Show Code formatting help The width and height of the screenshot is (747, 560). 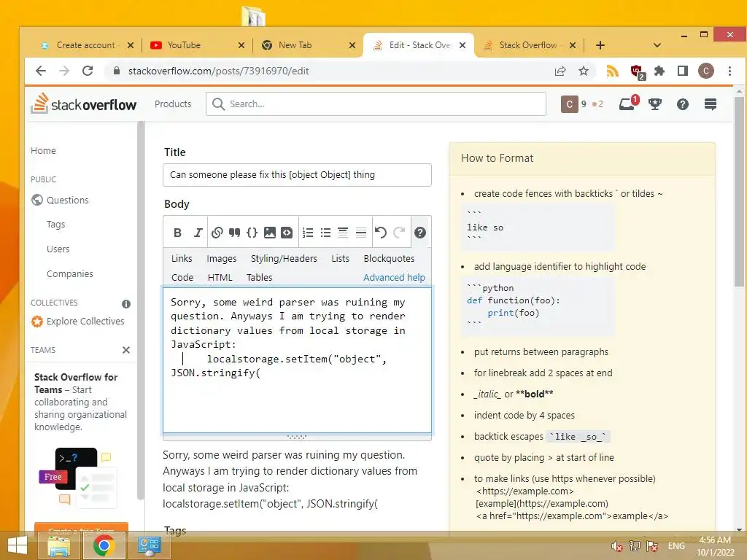182,277
